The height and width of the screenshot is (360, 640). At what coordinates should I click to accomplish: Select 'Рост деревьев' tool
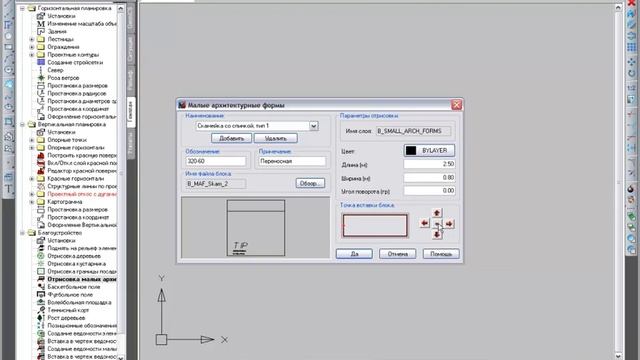point(66,318)
